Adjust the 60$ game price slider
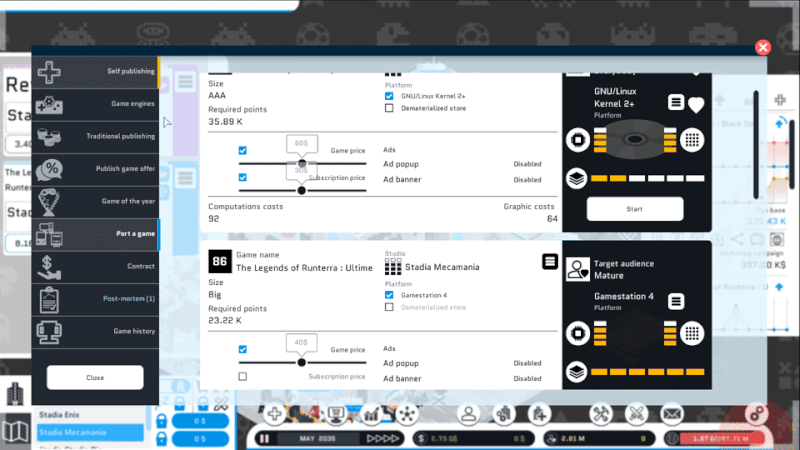 tap(302, 163)
